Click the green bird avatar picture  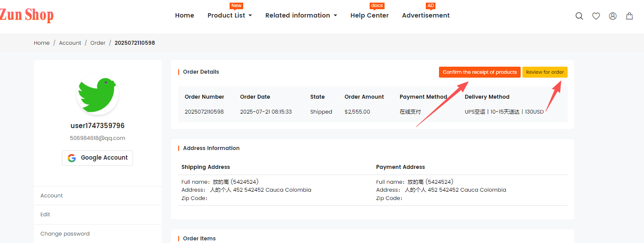(97, 94)
